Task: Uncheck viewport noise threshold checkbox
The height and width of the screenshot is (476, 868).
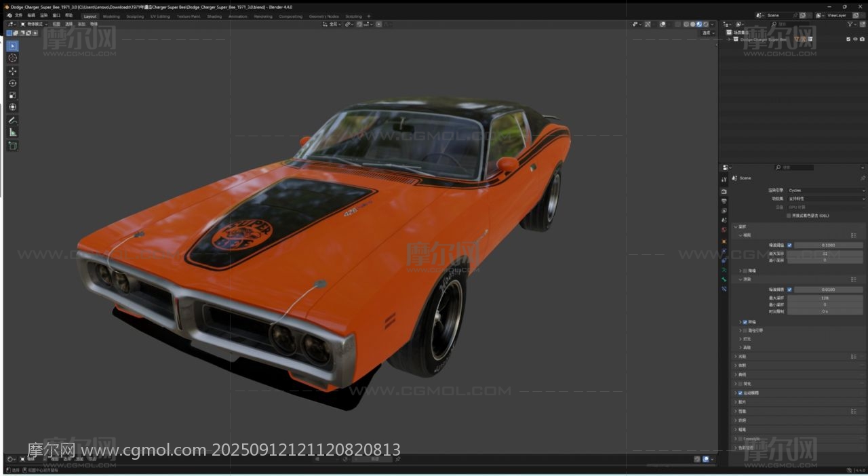Action: 789,245
